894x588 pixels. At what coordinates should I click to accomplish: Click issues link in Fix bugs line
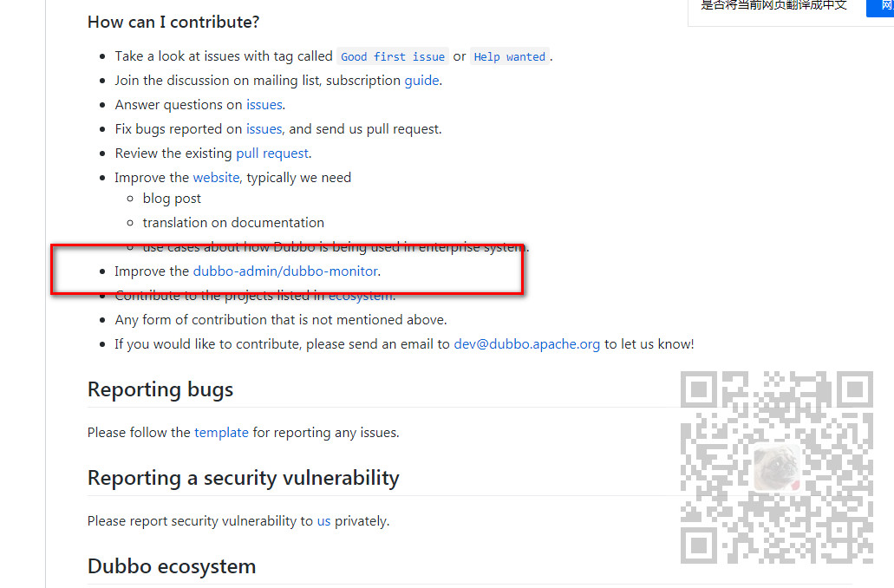[x=264, y=129]
